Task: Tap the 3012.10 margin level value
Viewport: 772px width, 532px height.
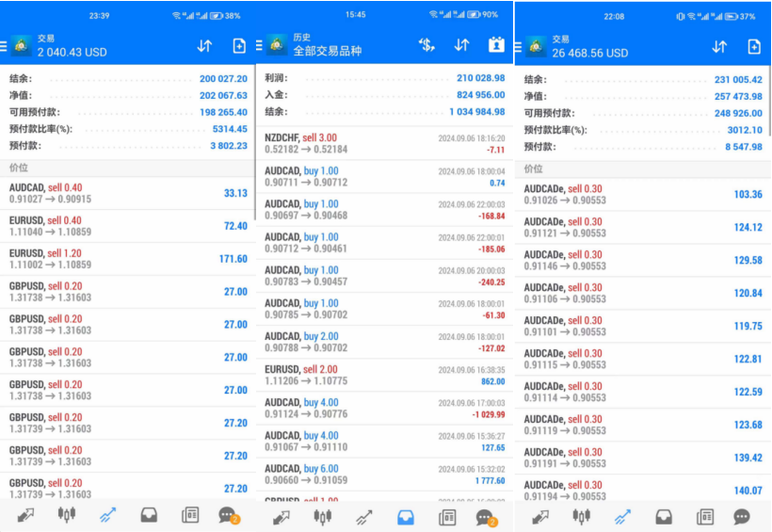Action: (x=745, y=130)
